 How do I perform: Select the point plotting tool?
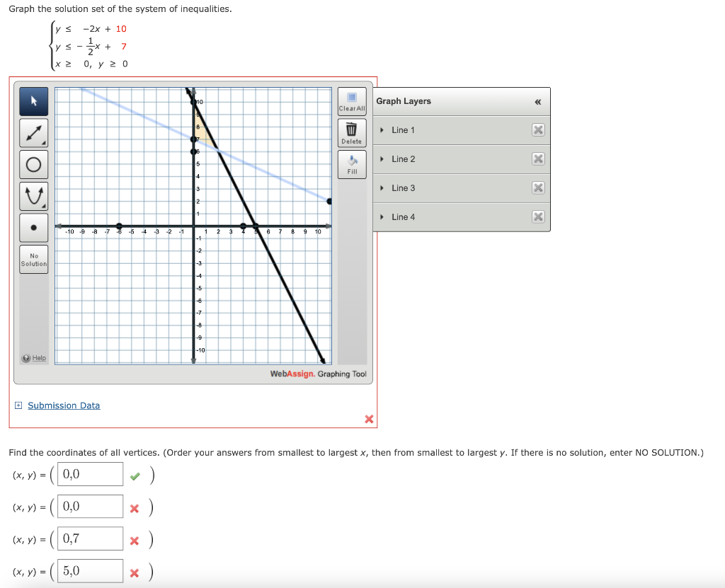[x=33, y=227]
